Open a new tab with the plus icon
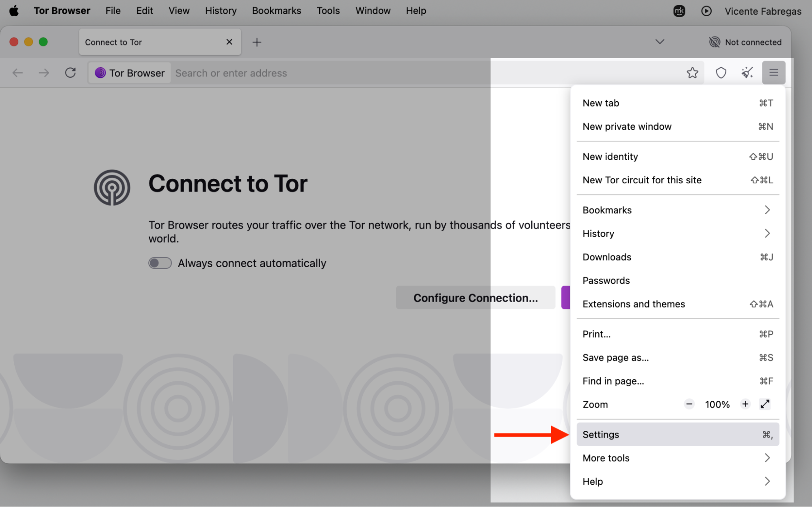Image resolution: width=812 pixels, height=507 pixels. pyautogui.click(x=257, y=42)
